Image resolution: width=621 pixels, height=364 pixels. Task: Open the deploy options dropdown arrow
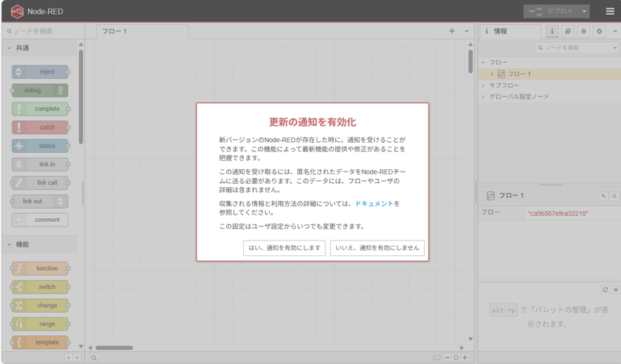[x=585, y=12]
